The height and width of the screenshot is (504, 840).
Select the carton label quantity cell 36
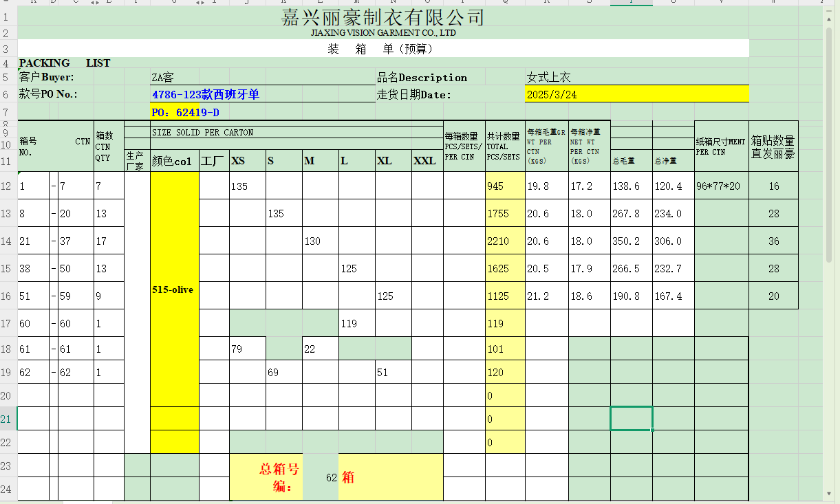(773, 241)
